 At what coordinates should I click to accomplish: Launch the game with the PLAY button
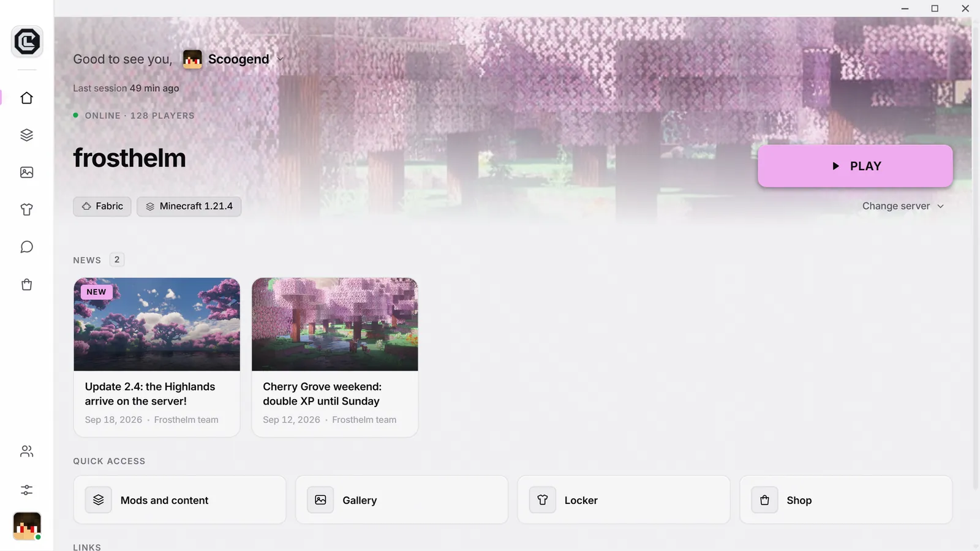[x=855, y=166]
